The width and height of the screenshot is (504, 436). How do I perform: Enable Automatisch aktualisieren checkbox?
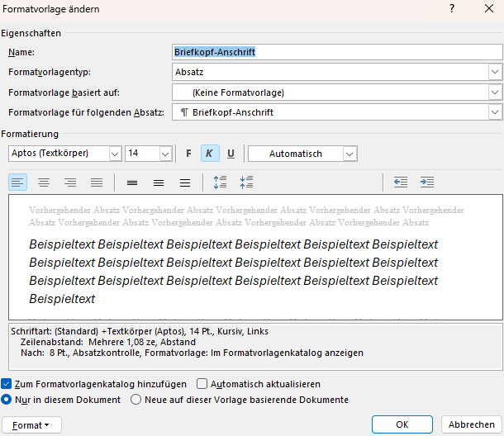click(202, 384)
